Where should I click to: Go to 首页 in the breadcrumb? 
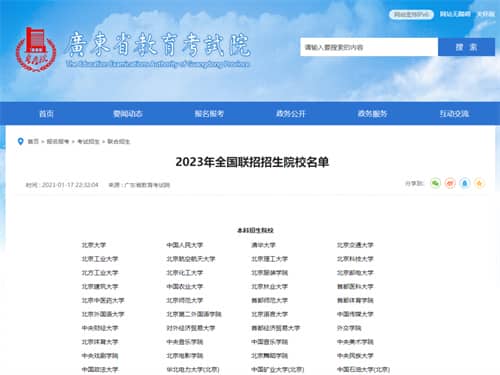pyautogui.click(x=33, y=142)
